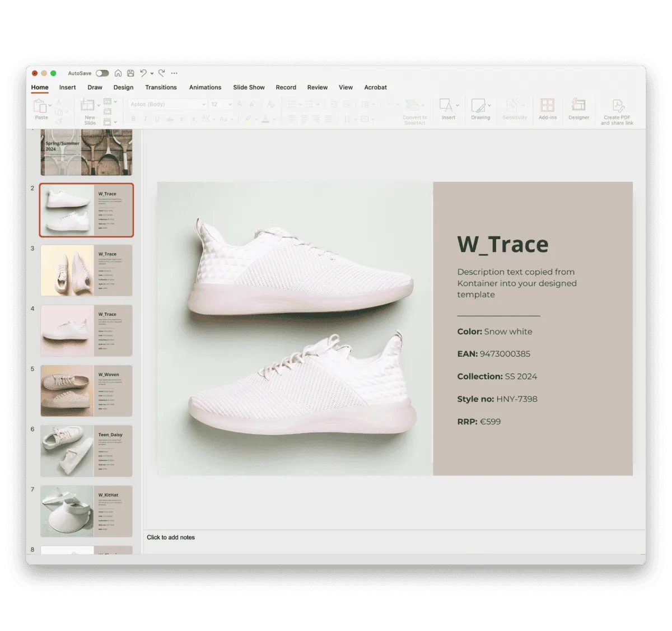The width and height of the screenshot is (672, 631).
Task: Click to add notes field
Action: point(394,537)
